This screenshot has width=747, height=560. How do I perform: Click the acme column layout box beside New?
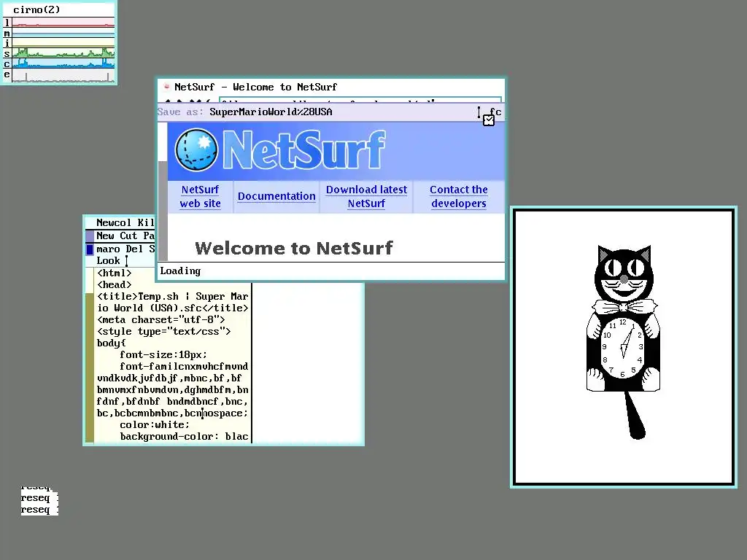coord(90,236)
